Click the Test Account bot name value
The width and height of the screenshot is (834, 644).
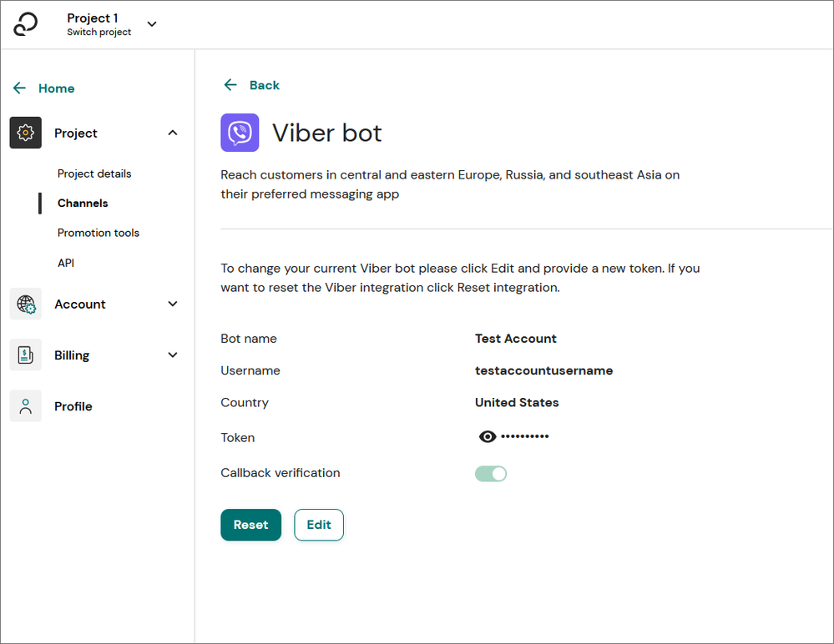pyautogui.click(x=516, y=339)
